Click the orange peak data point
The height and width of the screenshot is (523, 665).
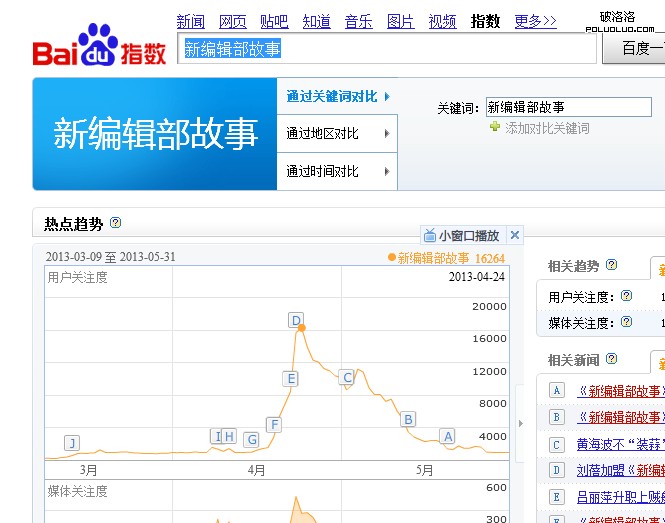point(302,328)
